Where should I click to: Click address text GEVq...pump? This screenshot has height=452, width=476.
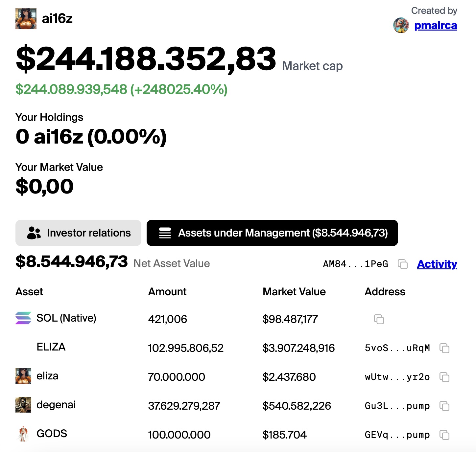pyautogui.click(x=397, y=435)
